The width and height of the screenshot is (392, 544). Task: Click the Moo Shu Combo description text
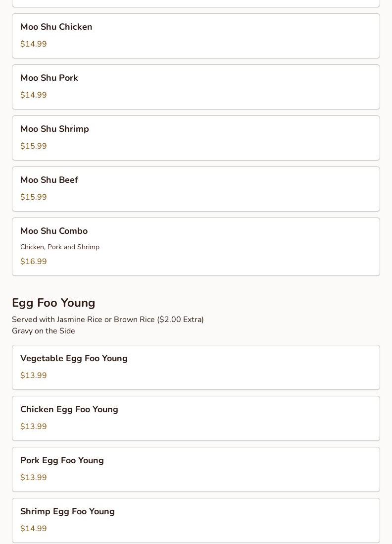(60, 247)
